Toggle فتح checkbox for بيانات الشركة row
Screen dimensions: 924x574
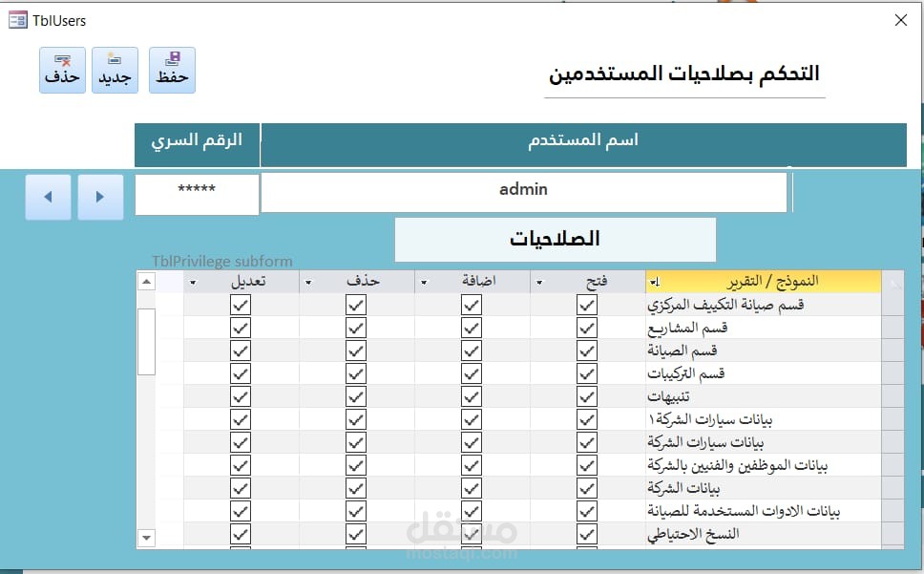[587, 488]
